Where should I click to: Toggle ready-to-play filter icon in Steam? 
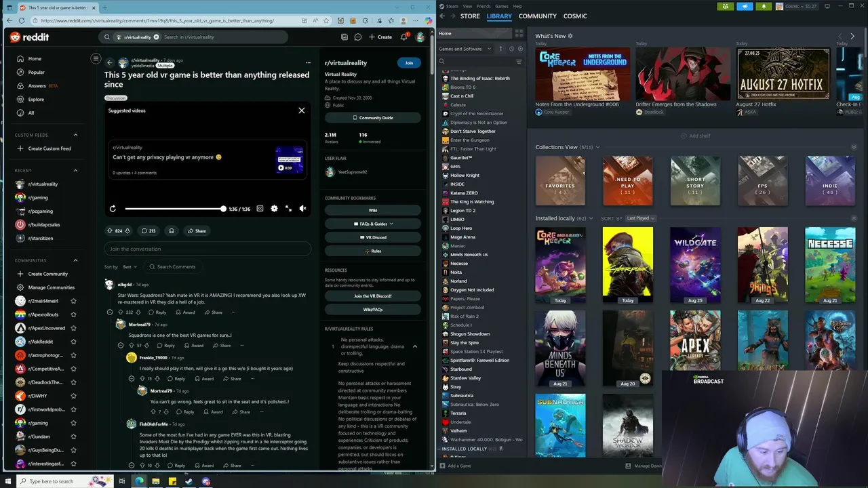coord(521,49)
